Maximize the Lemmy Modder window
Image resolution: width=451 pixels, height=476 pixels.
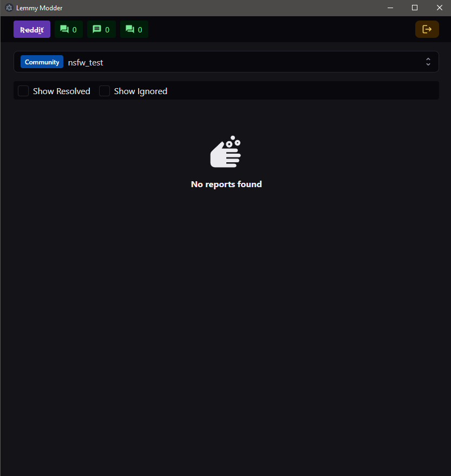(415, 8)
